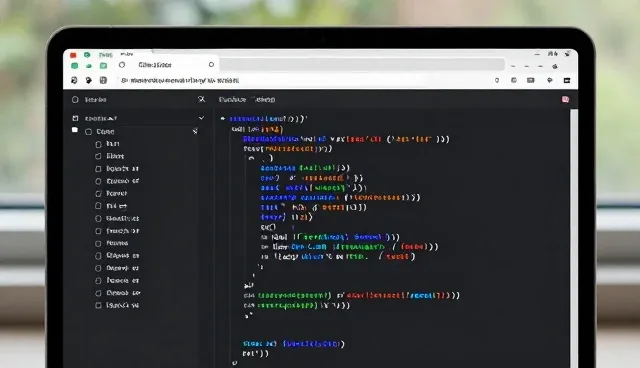Image resolution: width=640 pixels, height=368 pixels.
Task: Click the leftmost green square icon in the tab row
Action: [x=74, y=65]
